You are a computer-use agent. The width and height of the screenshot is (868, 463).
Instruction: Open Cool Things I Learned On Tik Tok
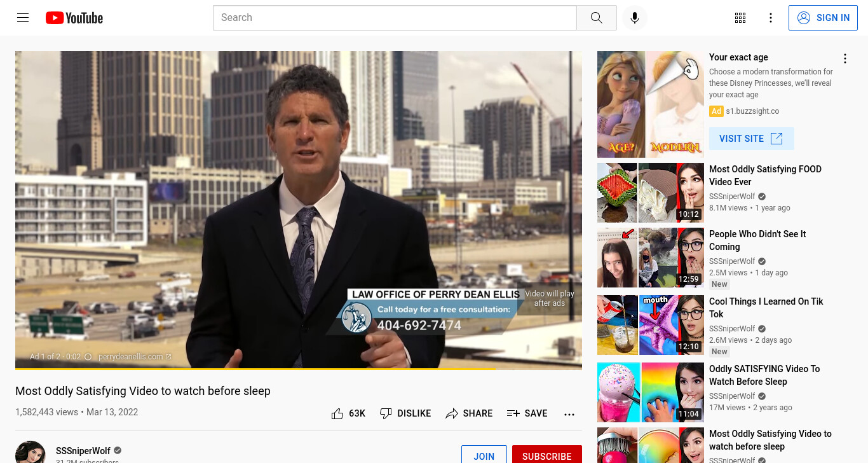[766, 308]
